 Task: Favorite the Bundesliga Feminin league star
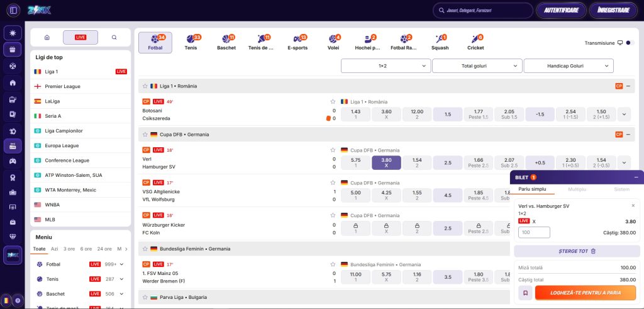[x=145, y=249]
